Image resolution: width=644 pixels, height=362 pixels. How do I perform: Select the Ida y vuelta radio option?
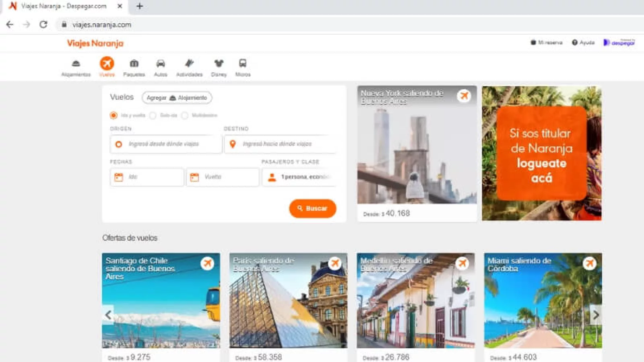coord(114,115)
